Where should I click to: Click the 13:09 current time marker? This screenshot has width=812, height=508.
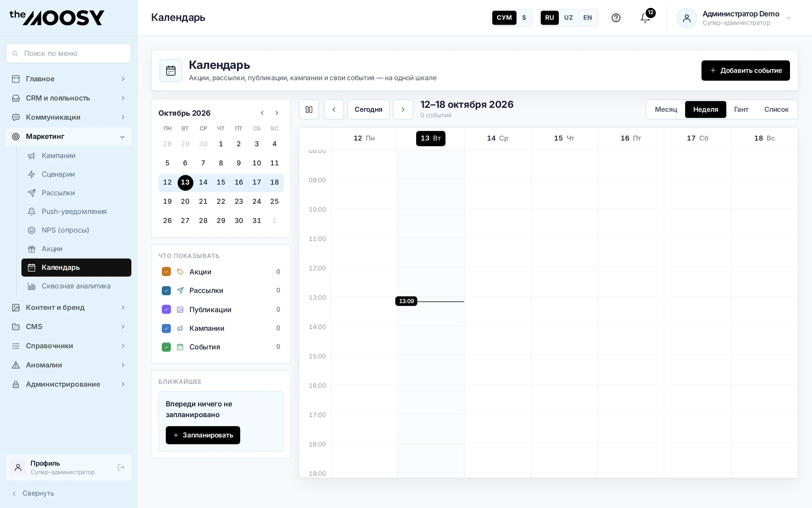click(406, 301)
